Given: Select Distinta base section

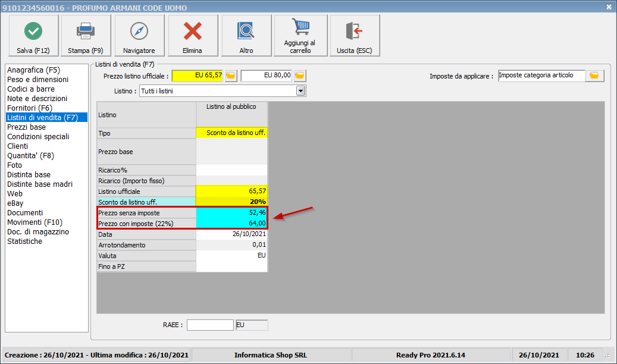Looking at the screenshot, I should pyautogui.click(x=29, y=175).
